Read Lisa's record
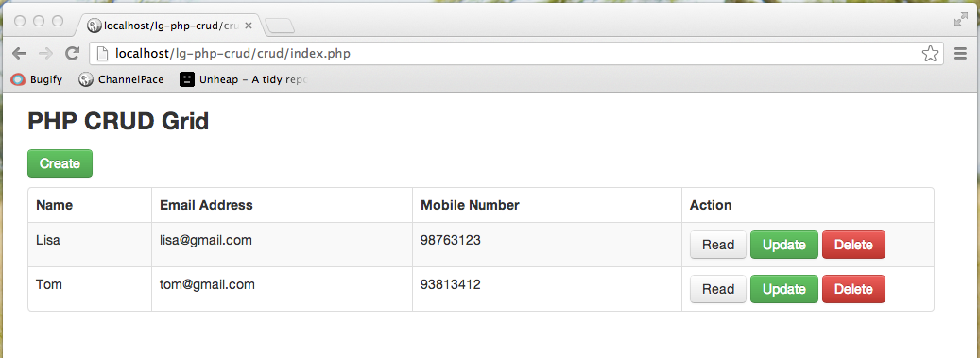This screenshot has width=980, height=358. (x=718, y=245)
